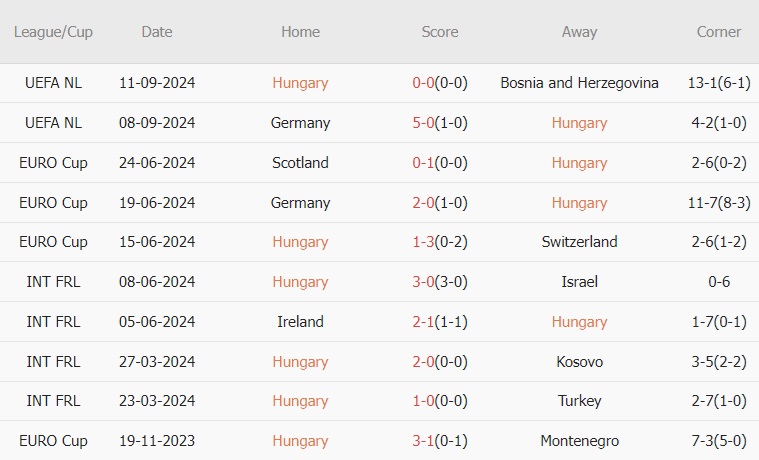This screenshot has height=460, width=759.
Task: Open the Montenegro team link
Action: pos(579,441)
